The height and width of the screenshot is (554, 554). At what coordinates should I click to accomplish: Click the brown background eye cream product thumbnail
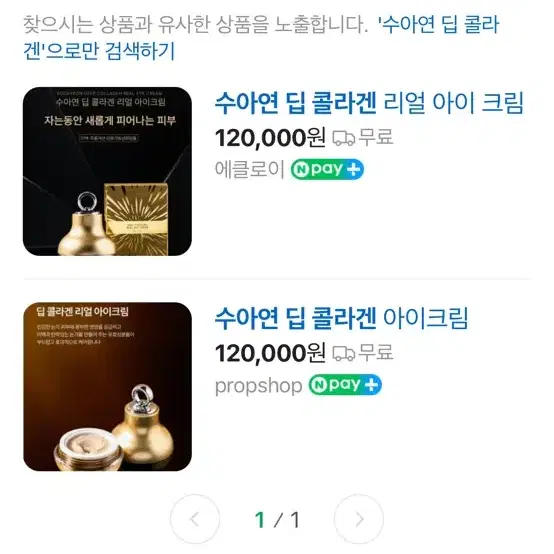click(107, 387)
